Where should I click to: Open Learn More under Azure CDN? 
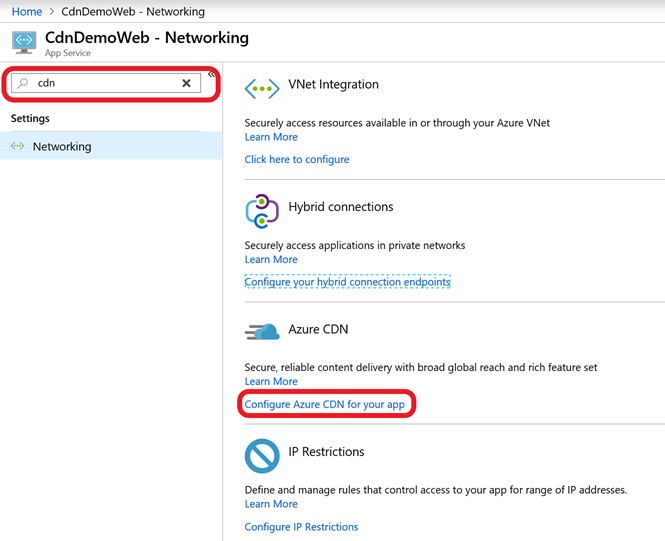271,382
